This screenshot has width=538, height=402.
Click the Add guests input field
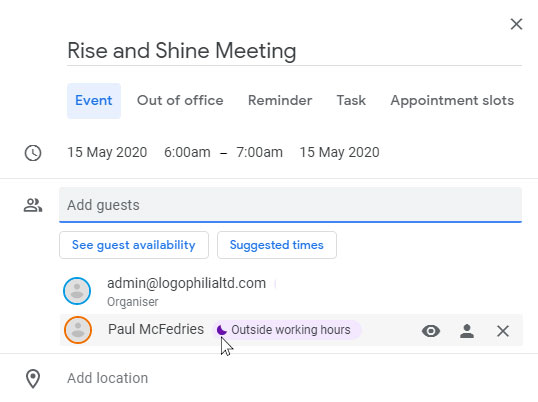(290, 205)
